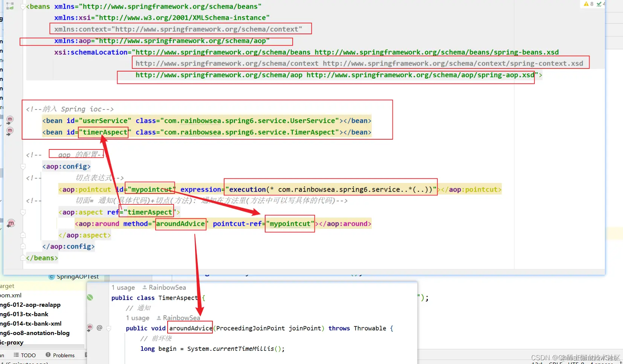
Task: Click the pointcut-ref "mypointcut" value
Action: click(290, 224)
